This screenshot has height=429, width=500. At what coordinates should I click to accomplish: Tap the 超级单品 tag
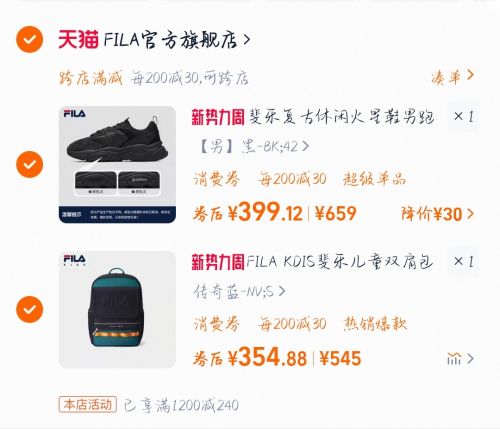374,179
